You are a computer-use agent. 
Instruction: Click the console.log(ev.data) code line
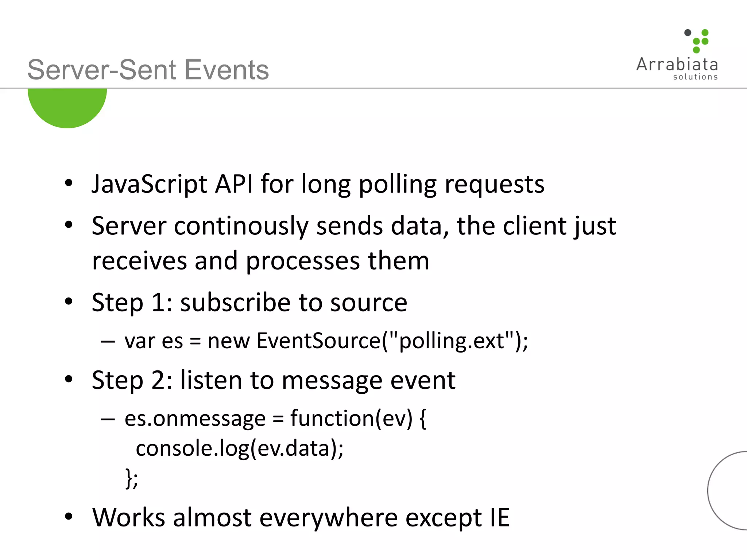coord(239,448)
